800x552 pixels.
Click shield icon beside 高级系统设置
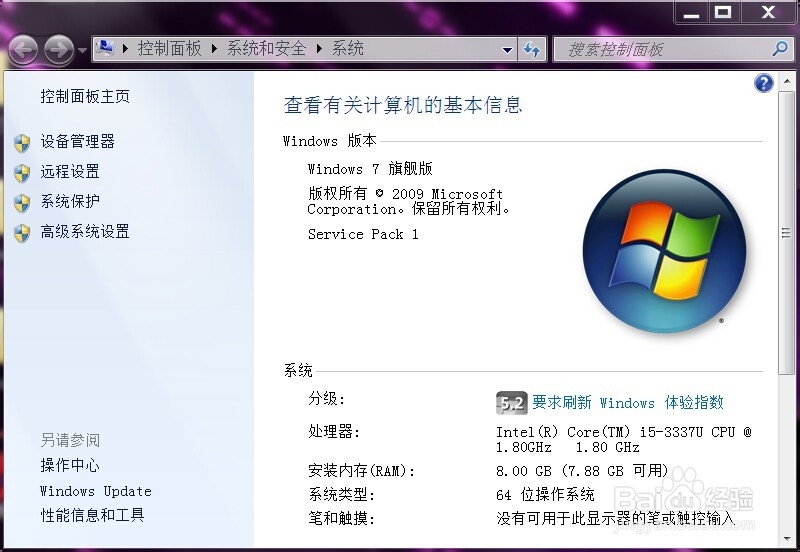22,234
